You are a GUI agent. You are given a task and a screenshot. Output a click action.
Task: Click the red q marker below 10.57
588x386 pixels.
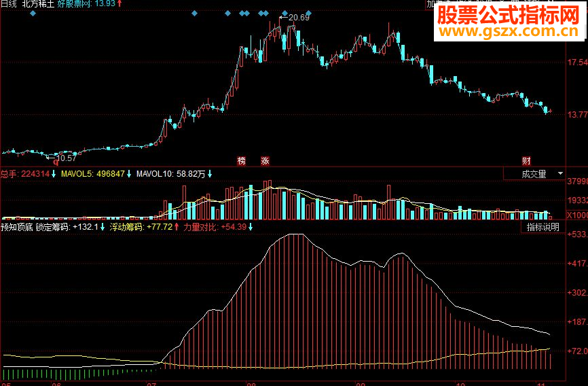[x=56, y=162]
